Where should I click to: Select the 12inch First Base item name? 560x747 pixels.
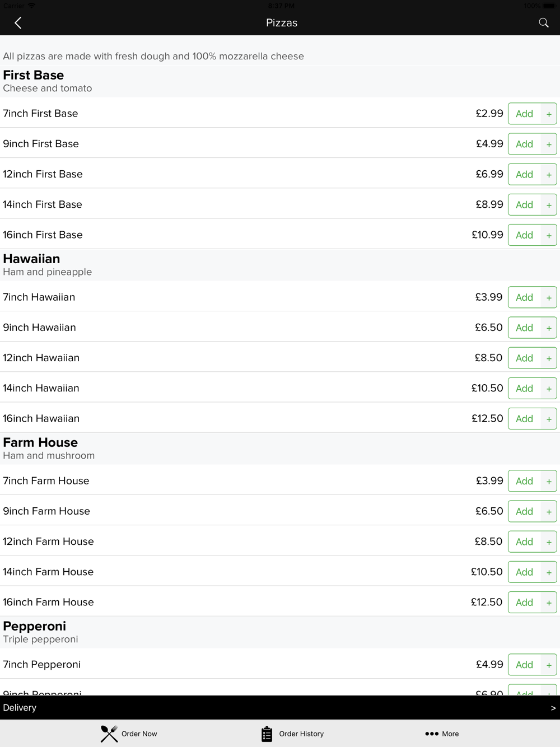[x=43, y=174]
